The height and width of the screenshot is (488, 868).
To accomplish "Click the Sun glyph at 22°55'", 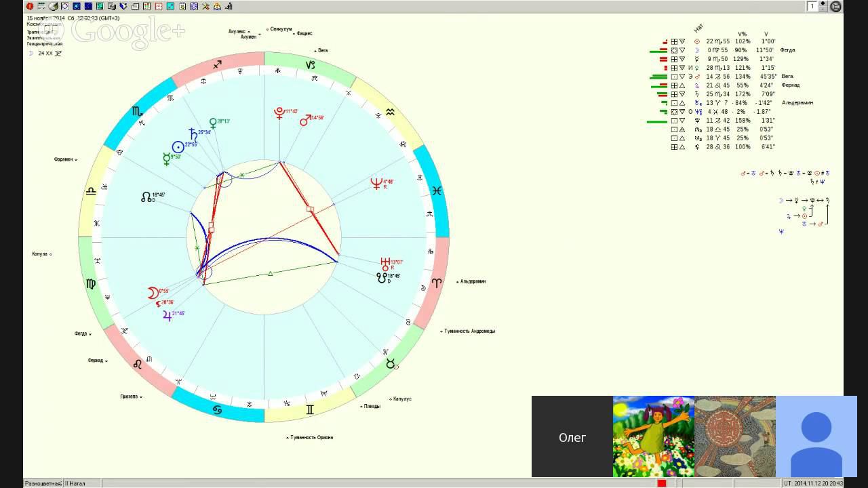I will [x=178, y=147].
